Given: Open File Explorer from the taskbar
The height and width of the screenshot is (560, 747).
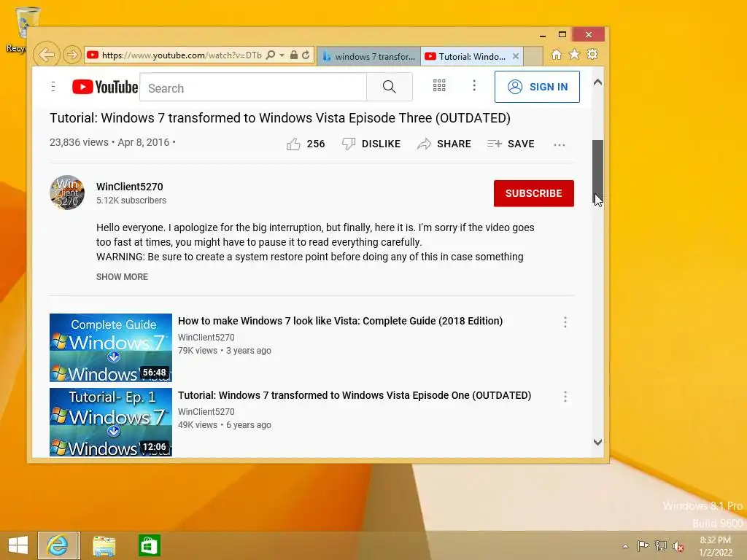Looking at the screenshot, I should pyautogui.click(x=104, y=545).
